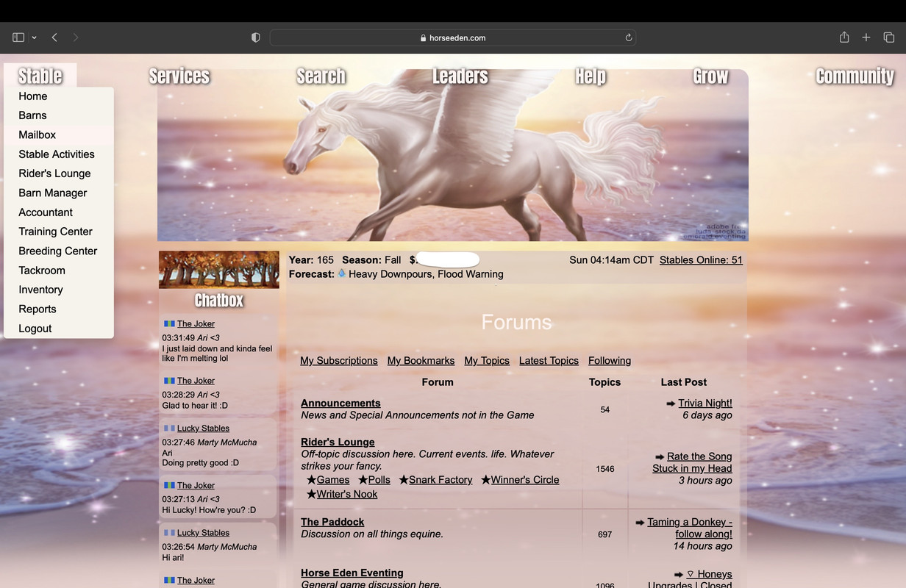The height and width of the screenshot is (588, 906).
Task: Select the horseeden.com address bar
Action: click(x=453, y=37)
